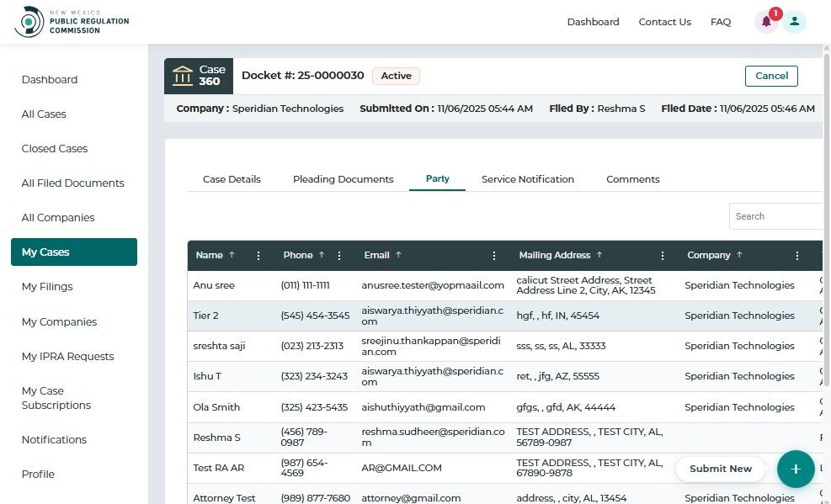The image size is (831, 504).
Task: Open My Case Subscriptions in sidebar
Action: click(x=56, y=398)
